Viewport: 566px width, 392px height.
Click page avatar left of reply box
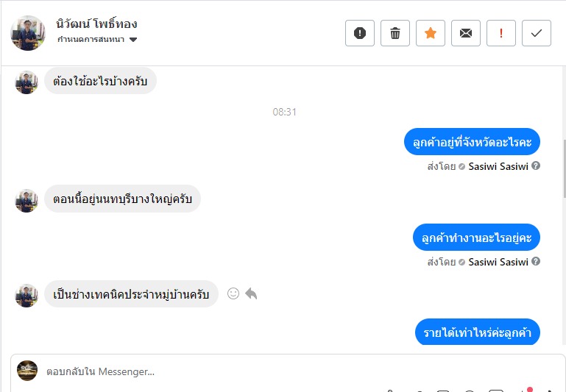click(27, 371)
